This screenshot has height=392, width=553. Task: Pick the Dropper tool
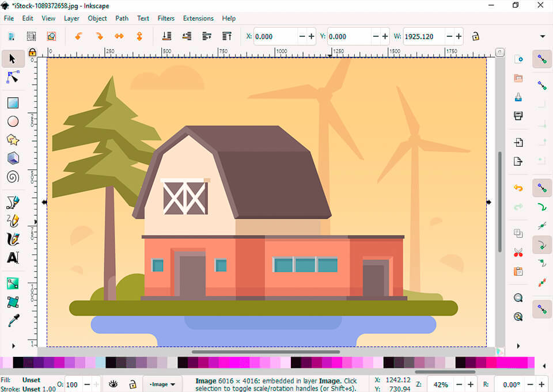click(x=13, y=320)
